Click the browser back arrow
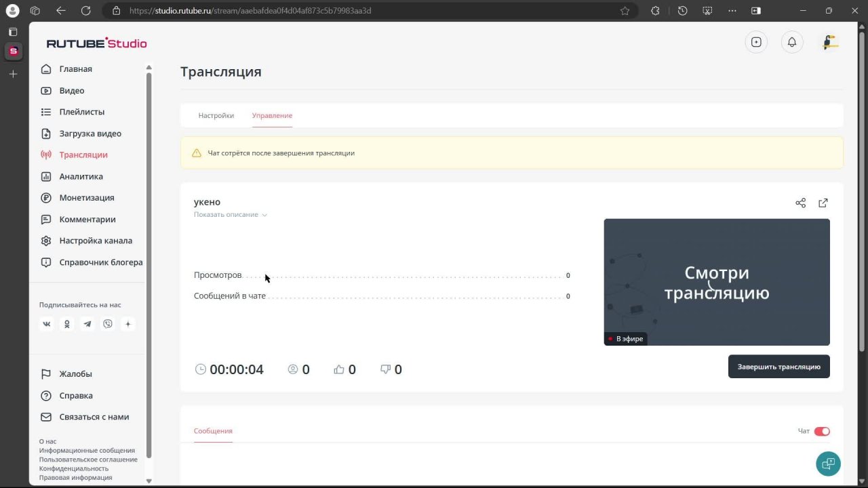The width and height of the screenshot is (868, 488). pyautogui.click(x=61, y=11)
